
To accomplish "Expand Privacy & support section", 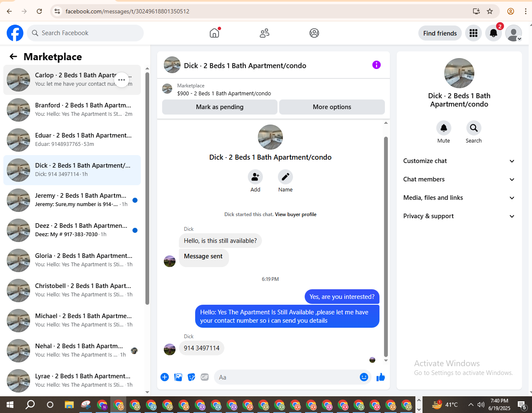I will [459, 216].
